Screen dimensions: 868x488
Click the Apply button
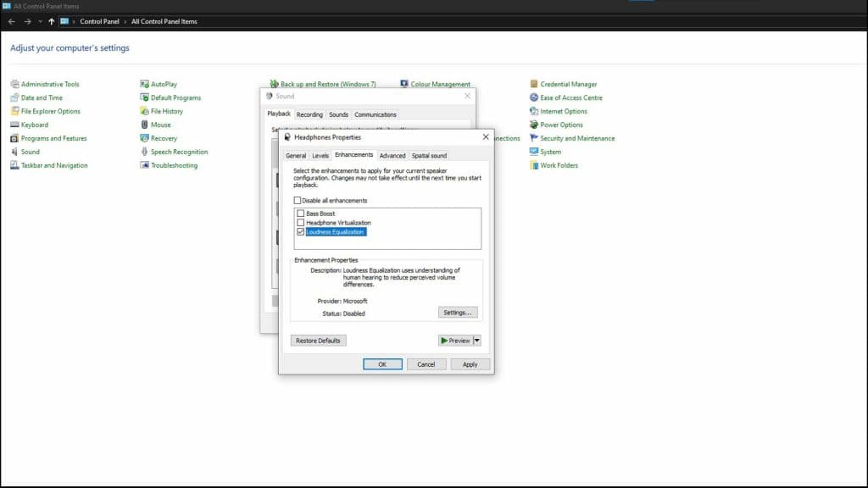470,364
